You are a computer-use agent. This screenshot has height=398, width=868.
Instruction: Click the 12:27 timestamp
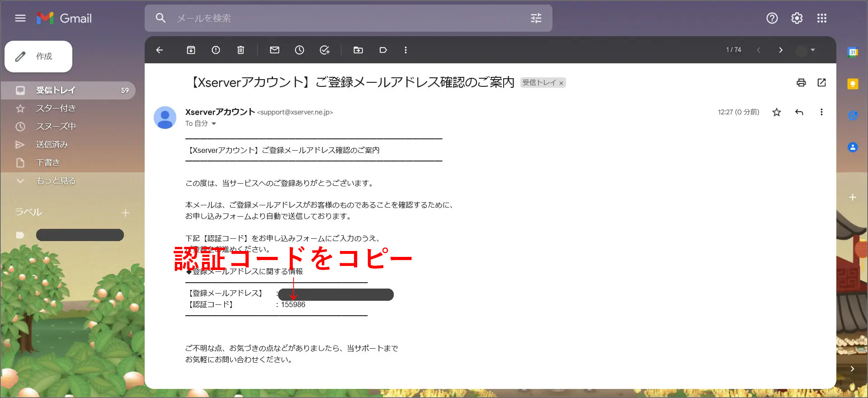point(739,112)
